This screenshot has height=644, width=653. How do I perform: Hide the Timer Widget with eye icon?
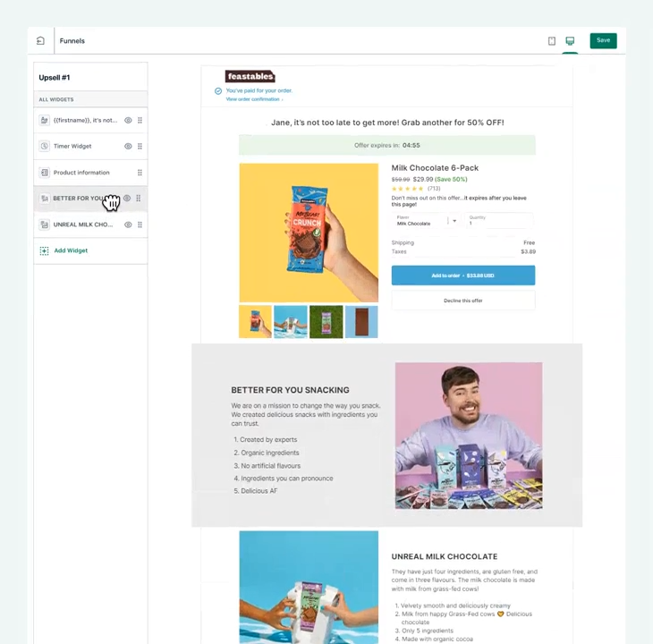[128, 146]
